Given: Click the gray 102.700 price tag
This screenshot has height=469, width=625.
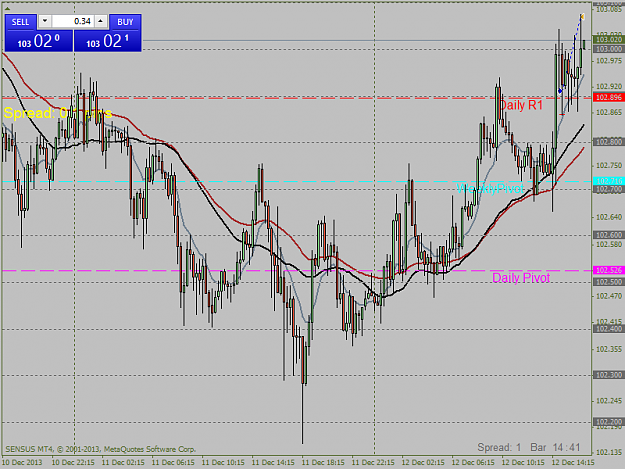Looking at the screenshot, I should point(609,189).
